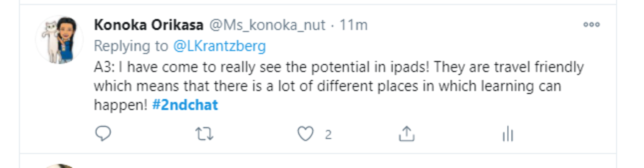644x168 pixels.
Task: Open the three-dot more options menu
Action: 591,25
